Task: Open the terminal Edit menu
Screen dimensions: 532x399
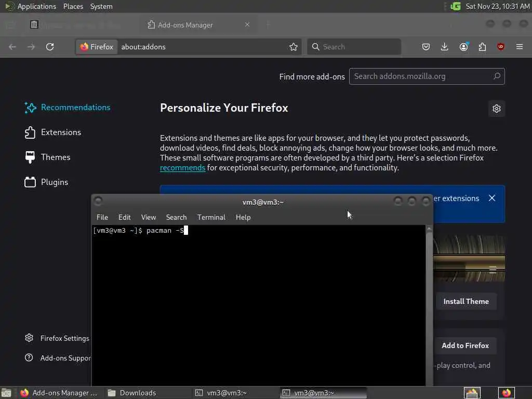Action: [x=124, y=218]
